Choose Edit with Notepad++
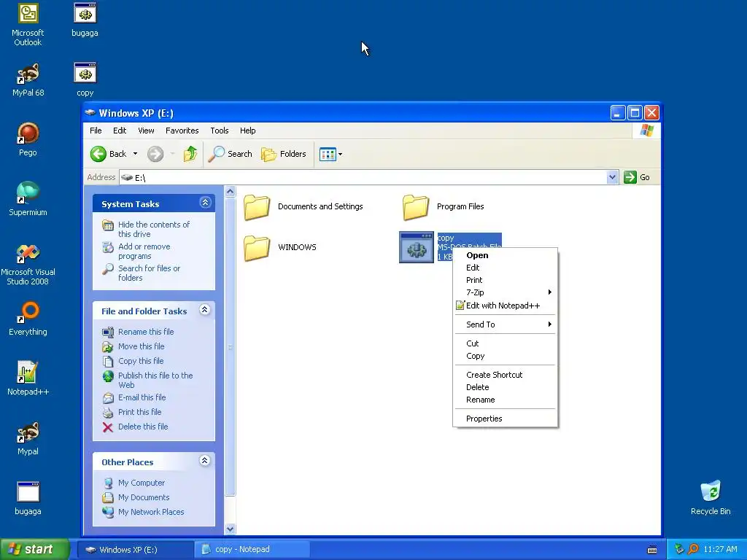This screenshot has width=747, height=560. click(505, 306)
